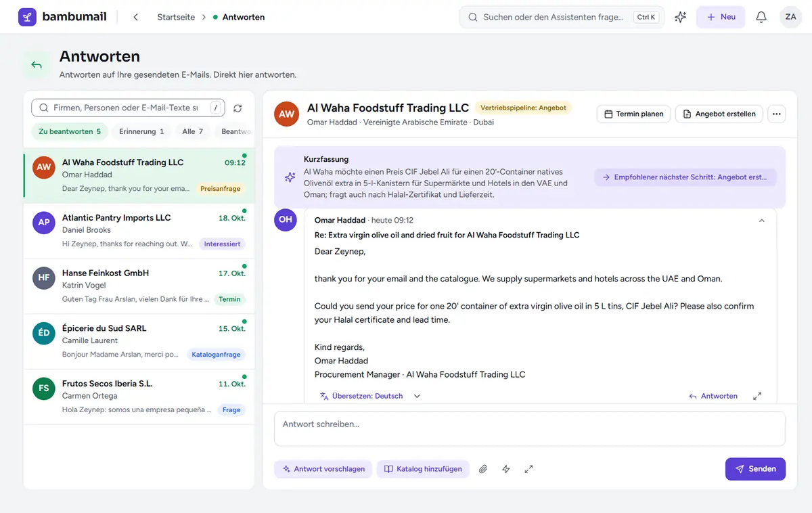Open the more options menu for Al Waha

[777, 114]
